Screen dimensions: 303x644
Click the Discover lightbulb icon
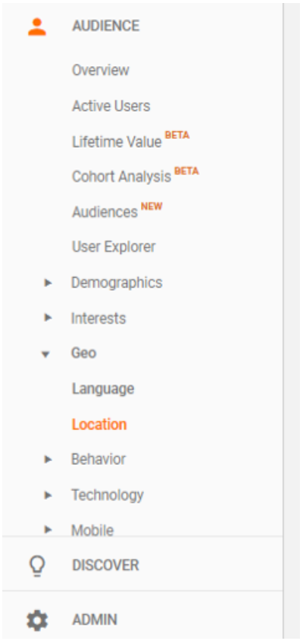pos(37,566)
